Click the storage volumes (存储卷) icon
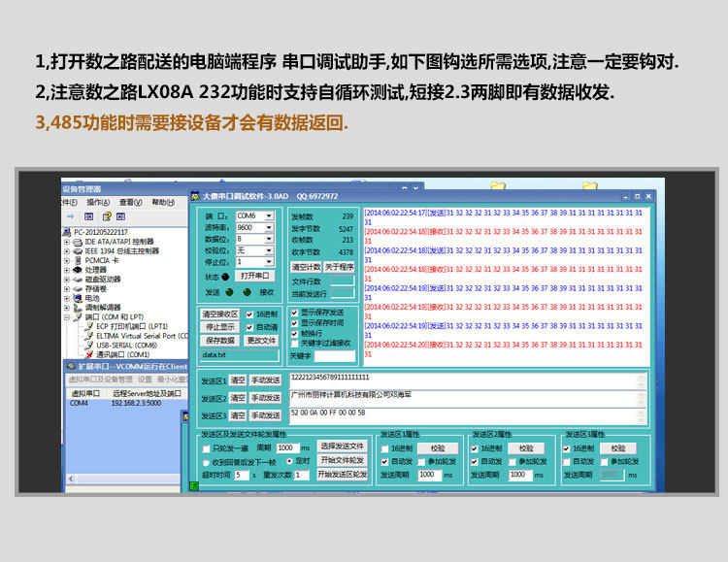The width and height of the screenshot is (728, 562). pyautogui.click(x=78, y=289)
